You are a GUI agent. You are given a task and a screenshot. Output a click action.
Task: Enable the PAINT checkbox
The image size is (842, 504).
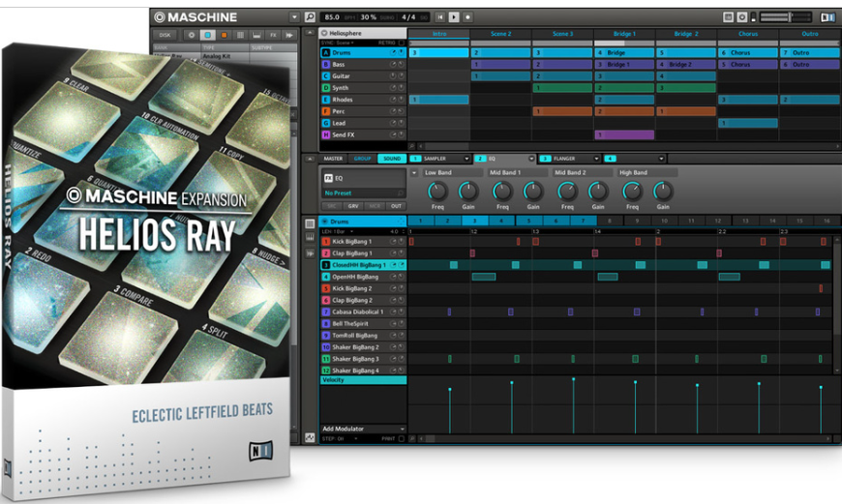click(401, 438)
